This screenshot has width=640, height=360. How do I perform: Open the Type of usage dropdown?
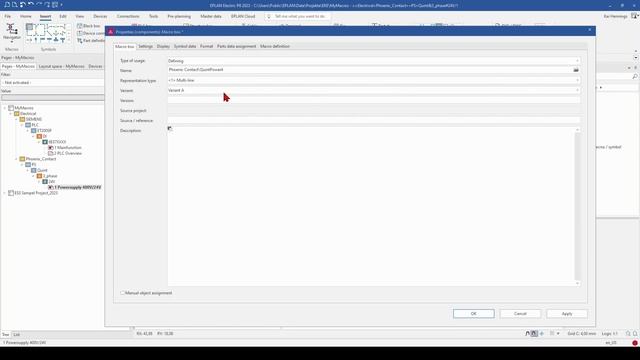[x=577, y=61]
